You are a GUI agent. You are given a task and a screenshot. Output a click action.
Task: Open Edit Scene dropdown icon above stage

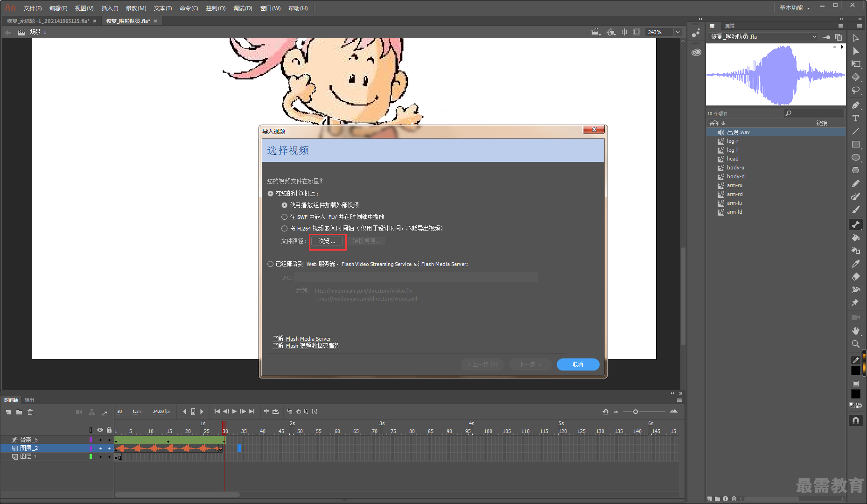coord(595,32)
